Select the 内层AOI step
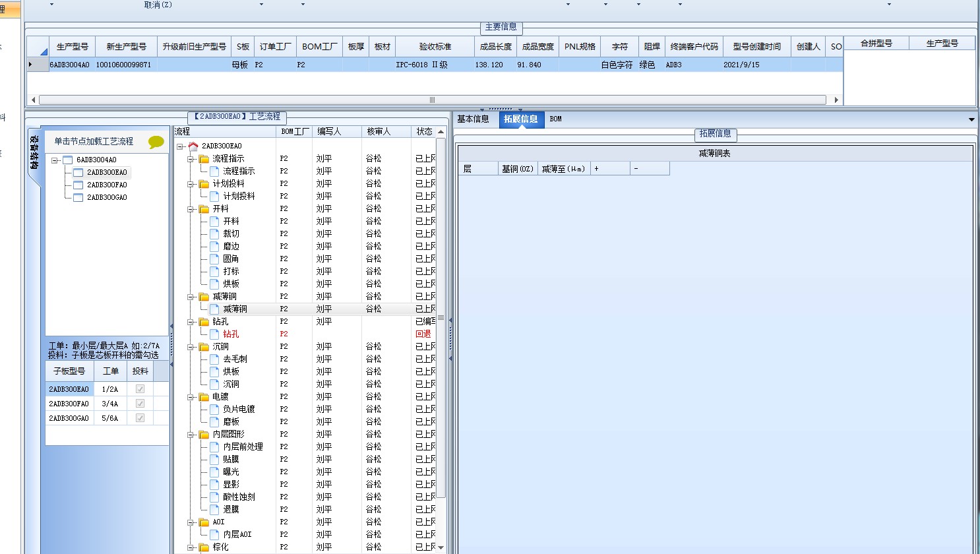 point(237,534)
